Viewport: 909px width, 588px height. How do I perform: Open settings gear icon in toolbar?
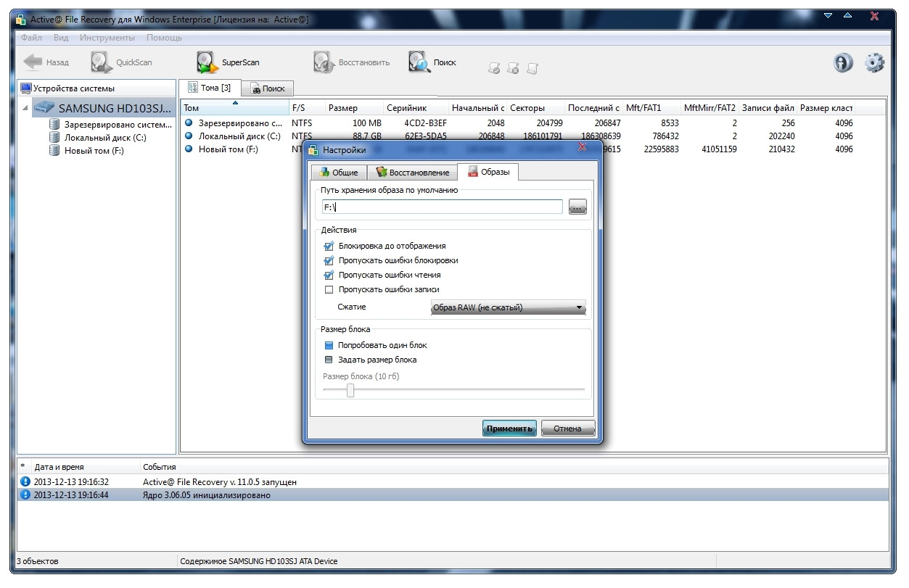(875, 63)
